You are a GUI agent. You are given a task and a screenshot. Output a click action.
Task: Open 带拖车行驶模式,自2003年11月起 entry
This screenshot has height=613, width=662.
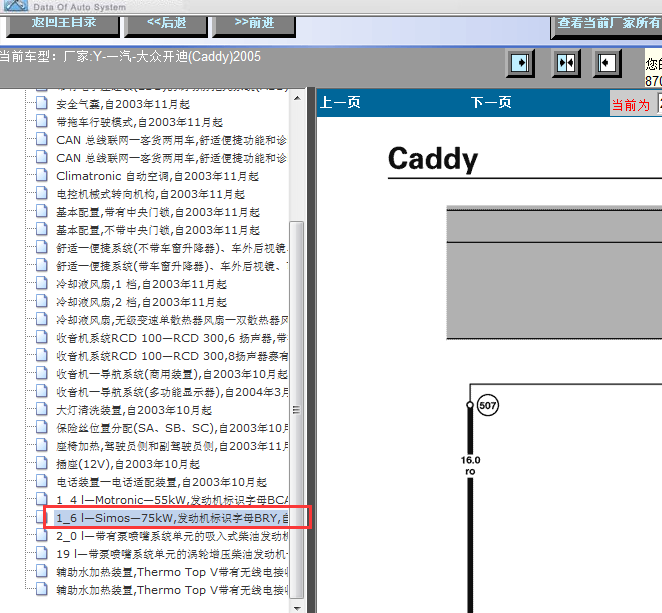[139, 122]
